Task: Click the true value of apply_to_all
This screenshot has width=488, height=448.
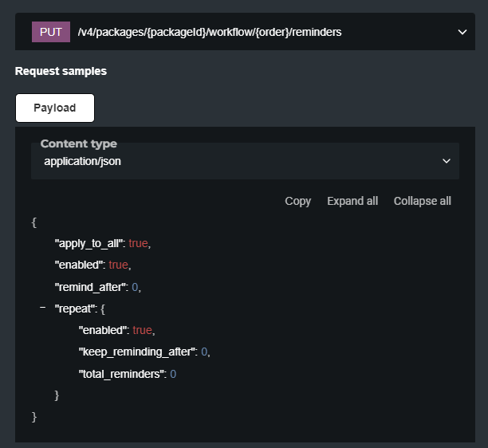Action: point(138,243)
